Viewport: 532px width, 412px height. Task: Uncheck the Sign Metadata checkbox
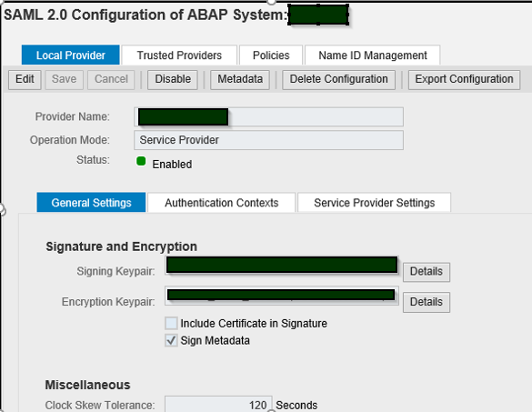coord(171,340)
